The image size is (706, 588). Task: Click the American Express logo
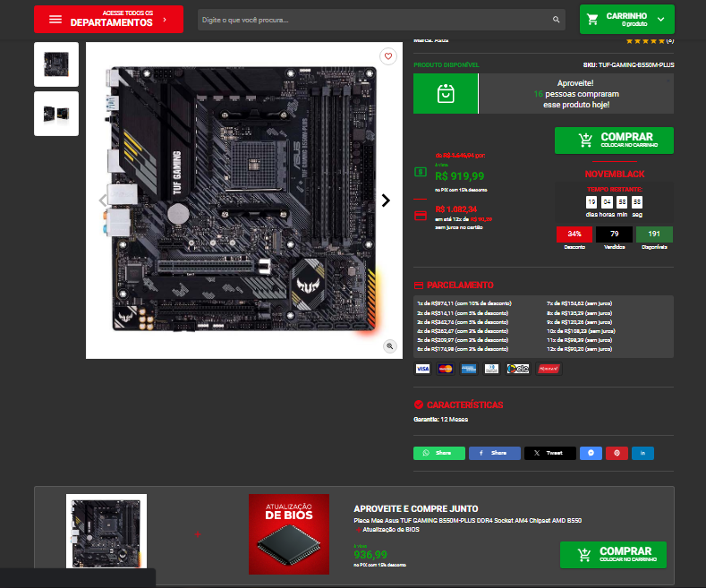click(469, 369)
